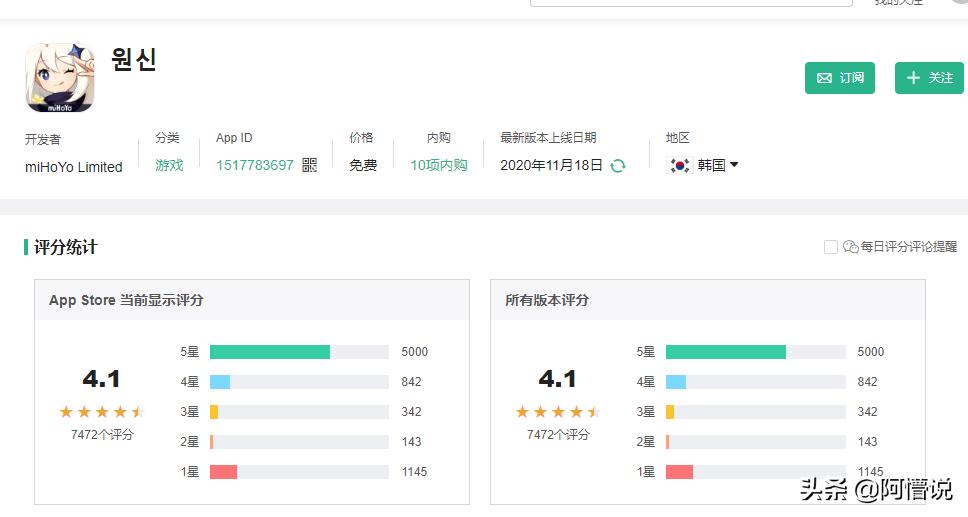Click the WeChat icon beside daily reminder

pos(851,247)
